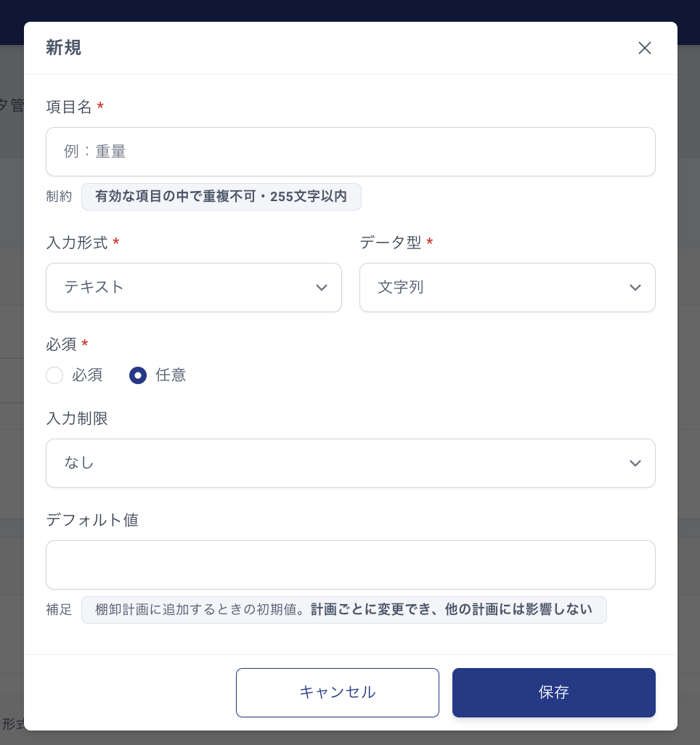
Task: Expand the 入力制限 dropdown showing なし
Action: click(351, 463)
